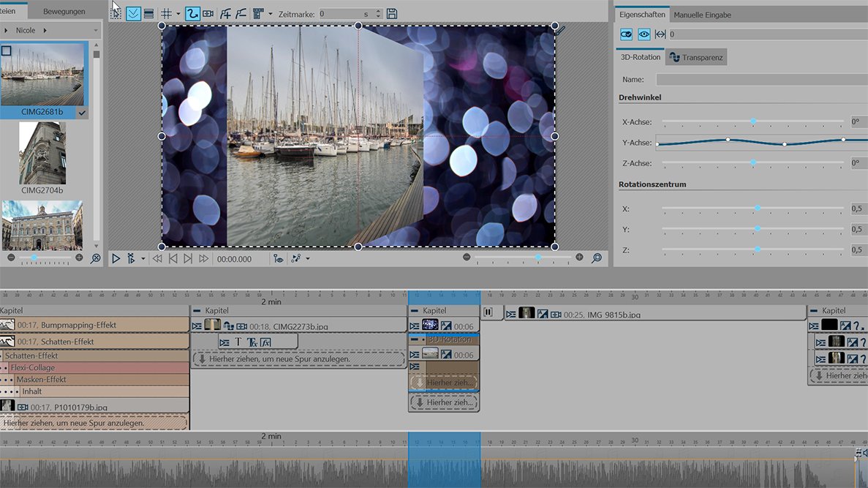
Task: Toggle the eye visibility button in Eigenschaften
Action: (644, 34)
